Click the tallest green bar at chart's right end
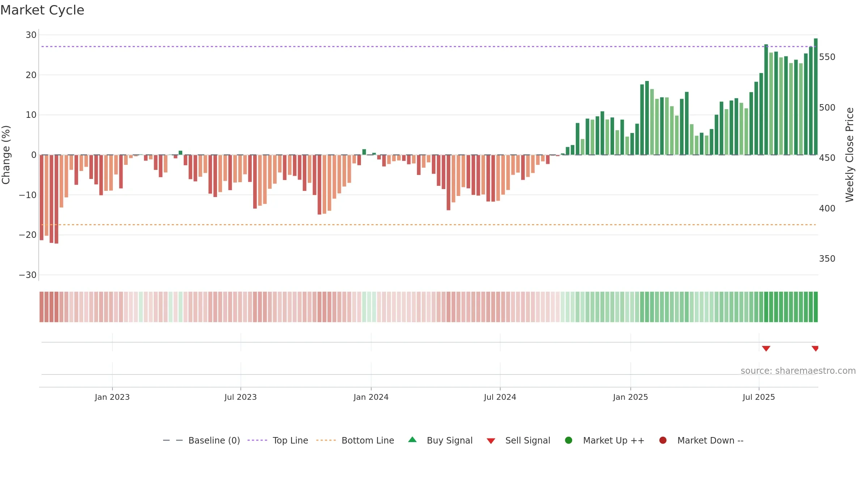Image resolution: width=868 pixels, height=488 pixels. coord(816,97)
